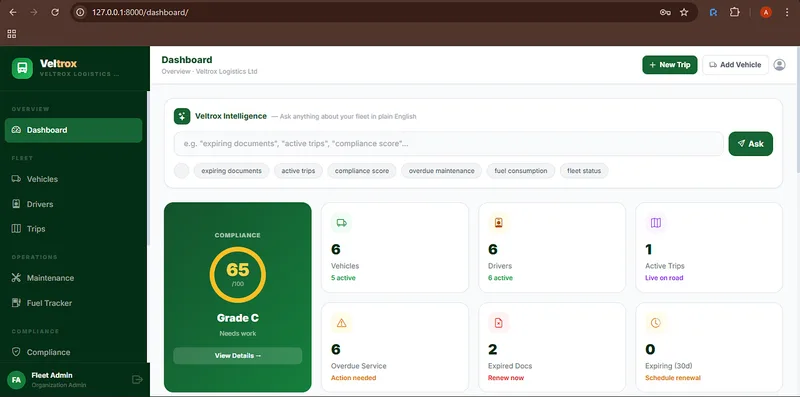Click 'Schedule renewal' text

(673, 378)
